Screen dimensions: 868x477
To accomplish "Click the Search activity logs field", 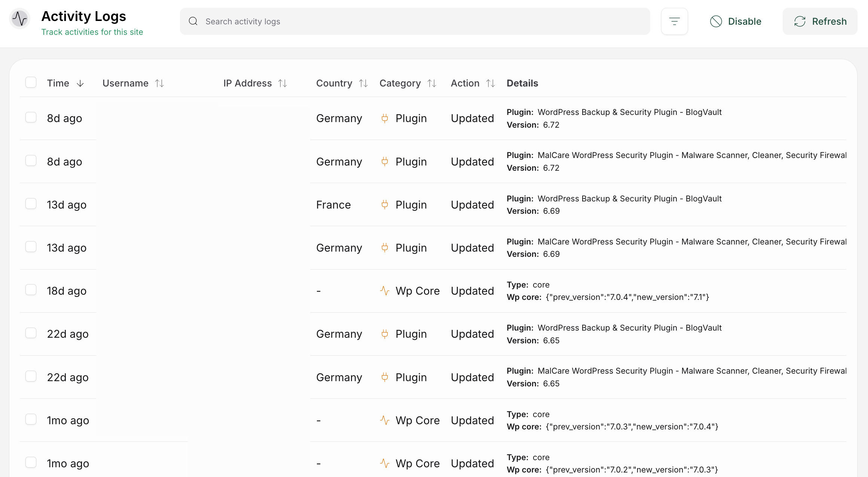I will 415,21.
